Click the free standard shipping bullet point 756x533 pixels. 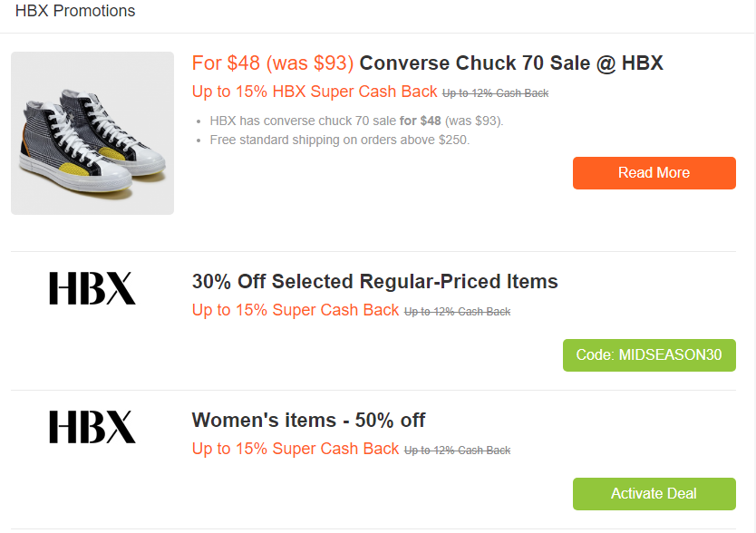(340, 141)
